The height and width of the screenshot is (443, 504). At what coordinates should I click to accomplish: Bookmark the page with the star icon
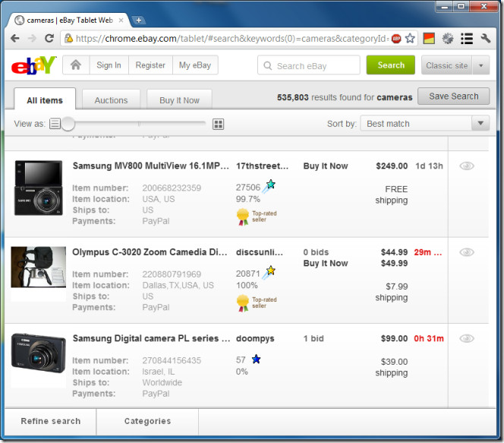(410, 39)
